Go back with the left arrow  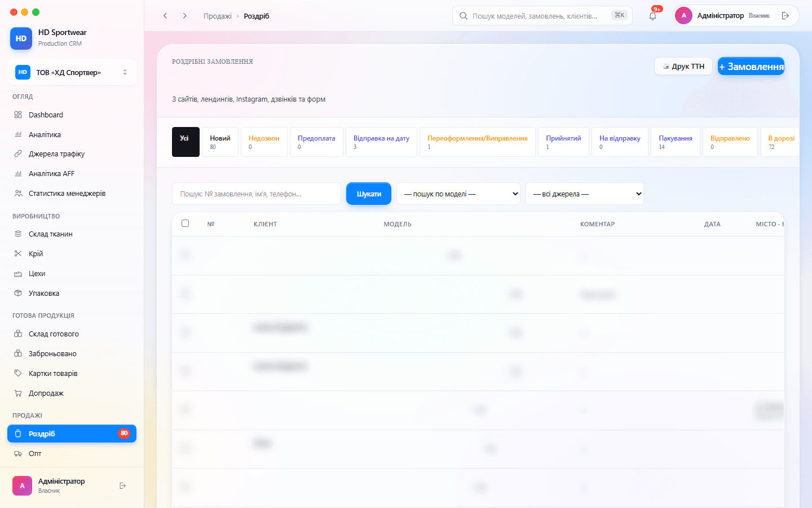[165, 16]
